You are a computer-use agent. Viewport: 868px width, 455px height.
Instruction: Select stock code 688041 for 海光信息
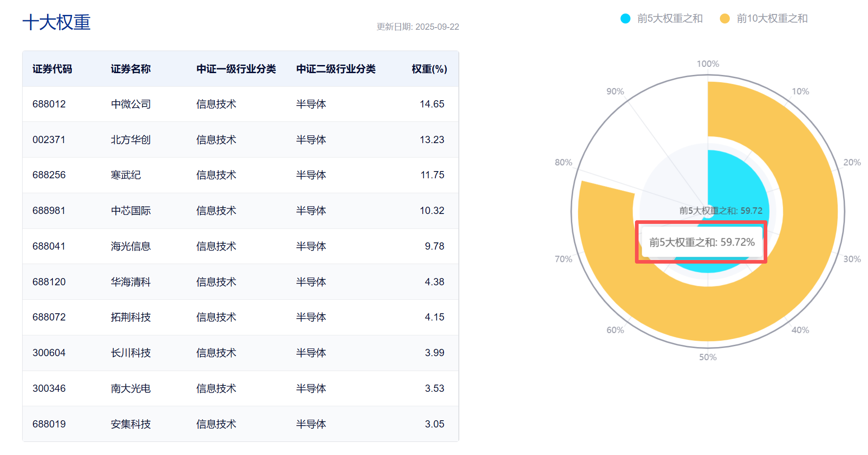coord(49,246)
